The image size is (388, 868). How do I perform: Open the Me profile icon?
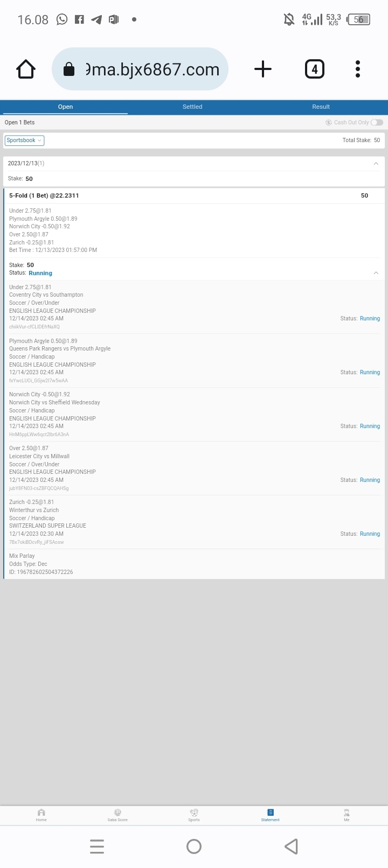click(347, 815)
